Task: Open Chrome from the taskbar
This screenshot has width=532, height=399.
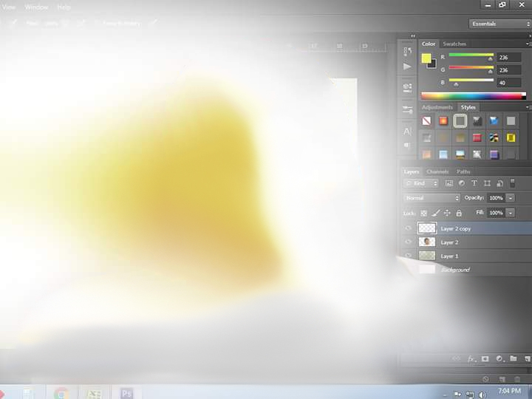Action: [61, 394]
